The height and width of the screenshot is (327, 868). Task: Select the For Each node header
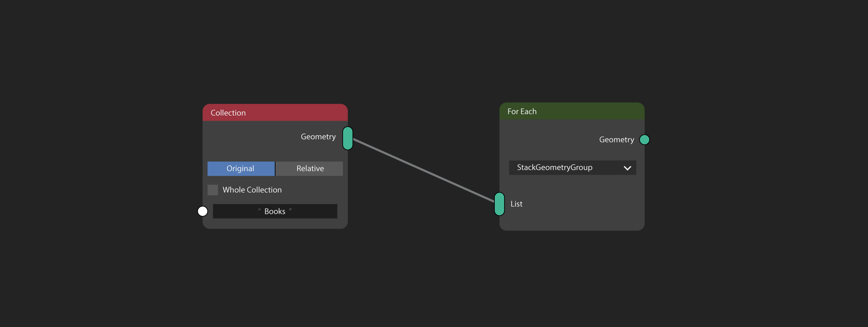pos(572,111)
